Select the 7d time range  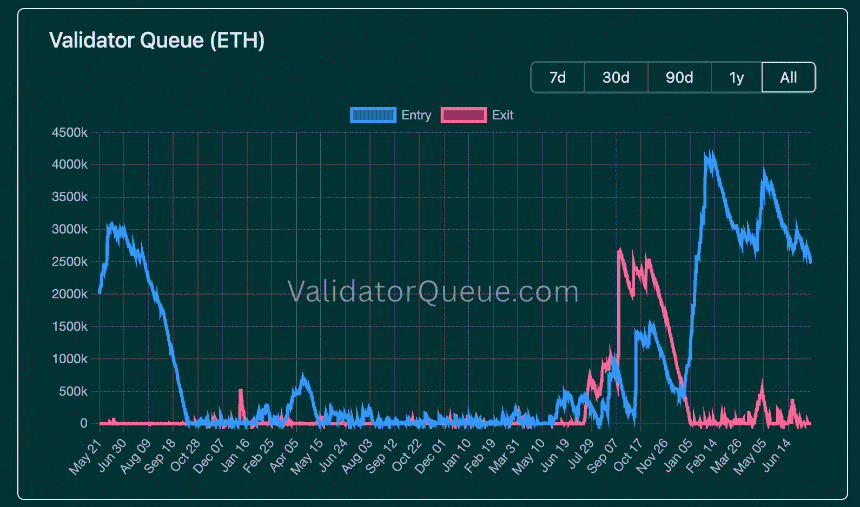pyautogui.click(x=557, y=77)
